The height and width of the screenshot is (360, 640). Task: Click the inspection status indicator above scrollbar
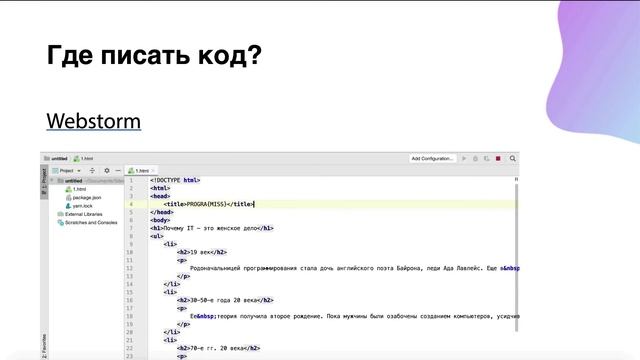click(x=516, y=180)
